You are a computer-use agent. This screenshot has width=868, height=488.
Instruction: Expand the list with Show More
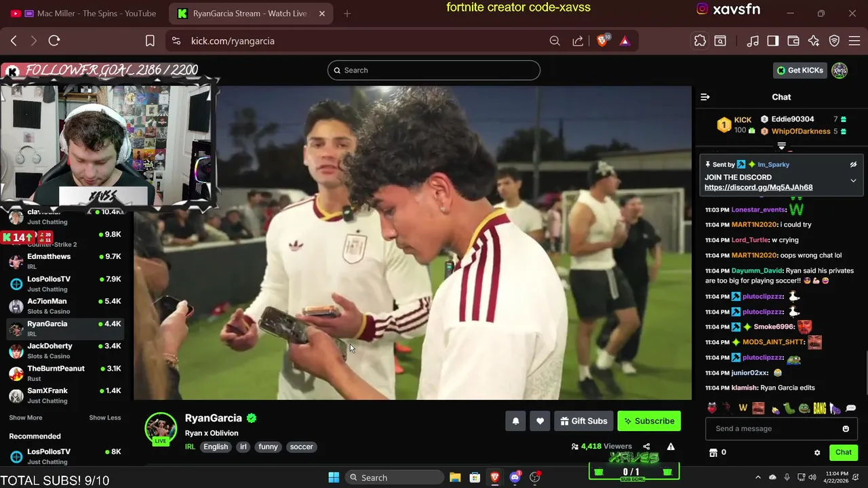tap(26, 418)
